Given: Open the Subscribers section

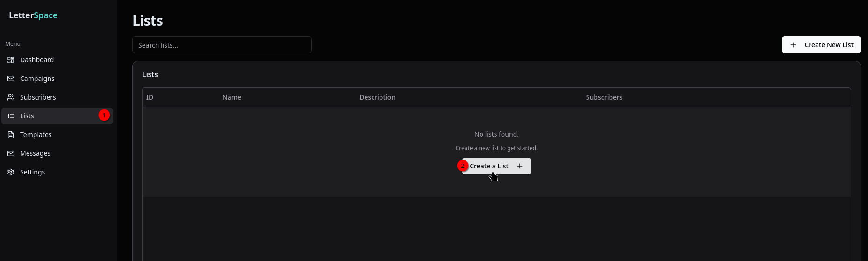Looking at the screenshot, I should (57, 97).
